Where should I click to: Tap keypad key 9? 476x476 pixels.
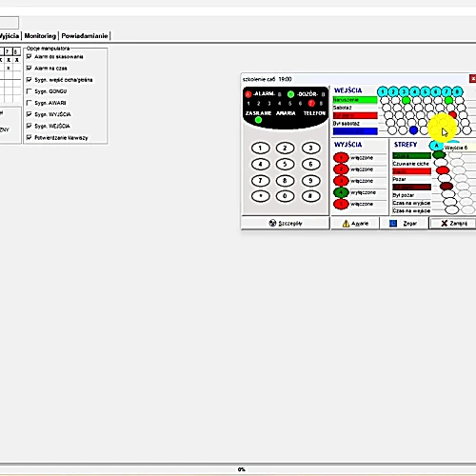[310, 181]
